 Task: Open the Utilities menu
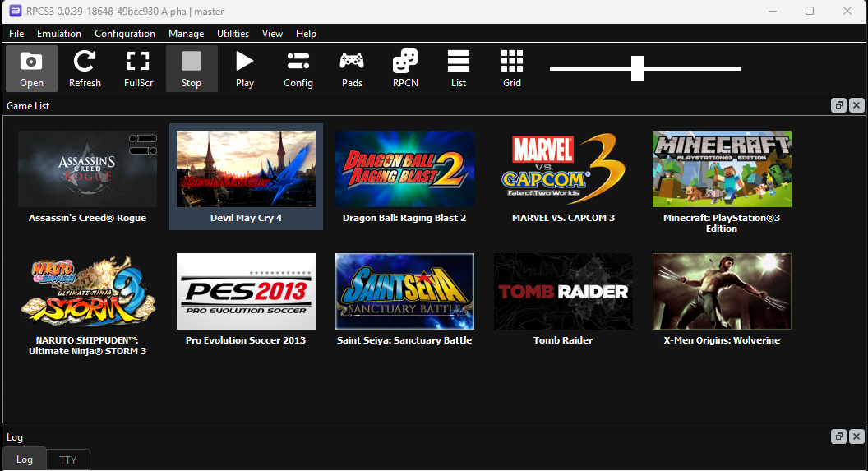(233, 33)
